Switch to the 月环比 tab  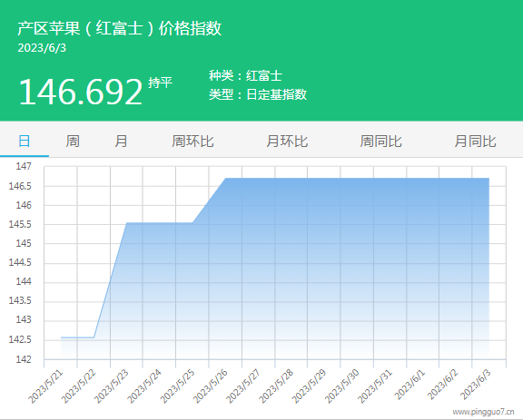[x=287, y=141]
